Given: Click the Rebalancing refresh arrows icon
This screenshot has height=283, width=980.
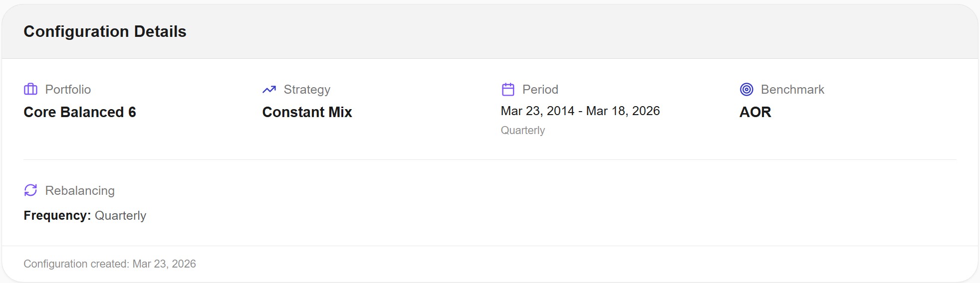Looking at the screenshot, I should click(x=30, y=190).
